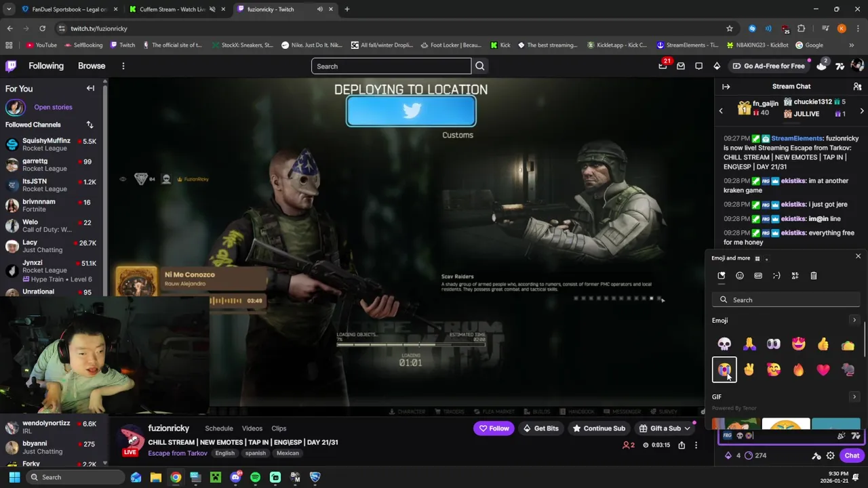Image resolution: width=868 pixels, height=488 pixels.
Task: Collapse the Stream Chat panel arrow
Action: [x=726, y=87]
